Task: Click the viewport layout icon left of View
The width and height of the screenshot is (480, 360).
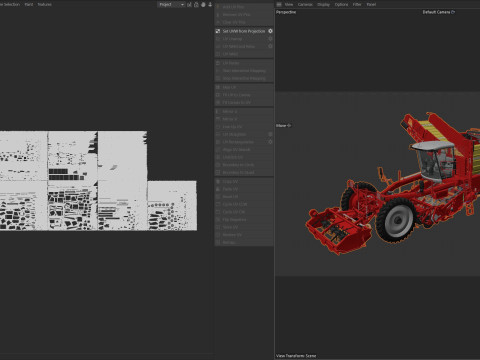Action: (x=279, y=4)
